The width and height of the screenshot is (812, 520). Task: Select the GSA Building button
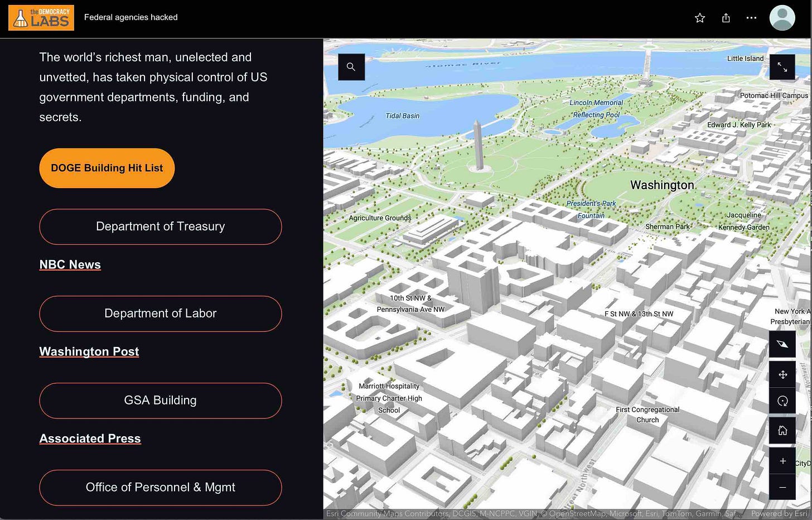[161, 401]
